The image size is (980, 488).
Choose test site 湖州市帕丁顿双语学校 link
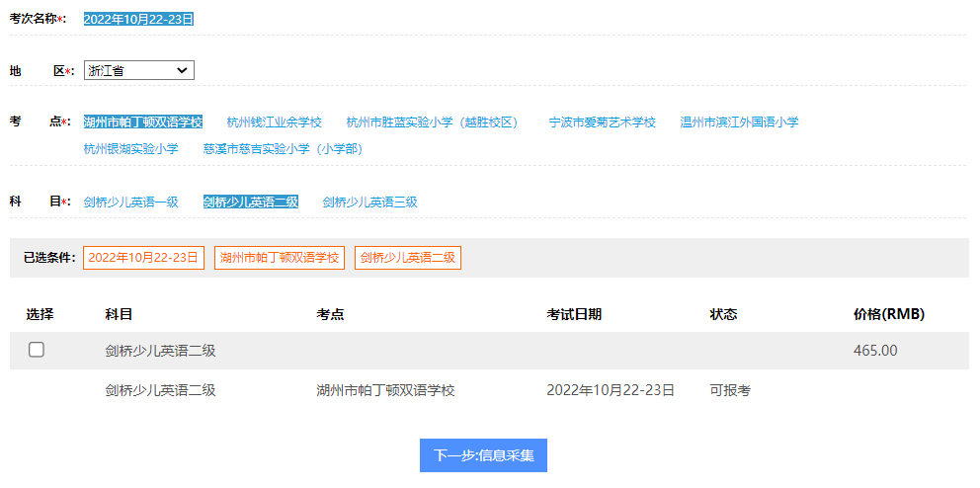(x=143, y=122)
